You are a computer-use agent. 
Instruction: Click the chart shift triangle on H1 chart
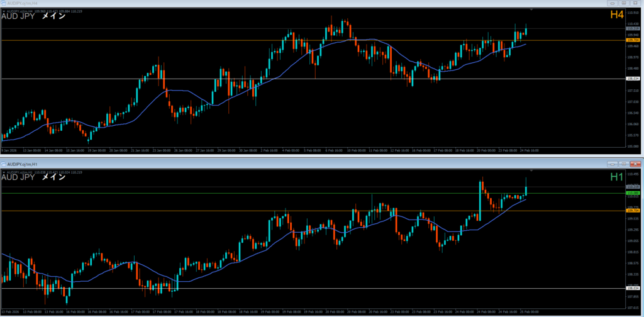click(532, 170)
